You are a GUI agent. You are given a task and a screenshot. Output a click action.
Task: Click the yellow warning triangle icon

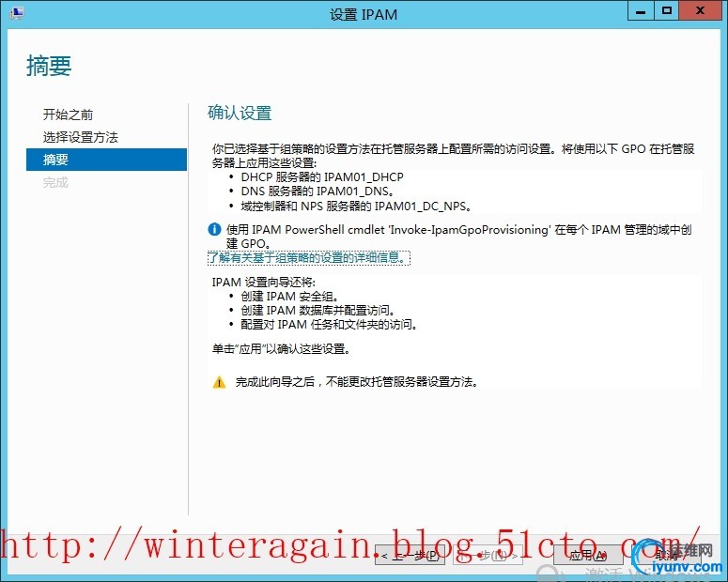pyautogui.click(x=219, y=382)
